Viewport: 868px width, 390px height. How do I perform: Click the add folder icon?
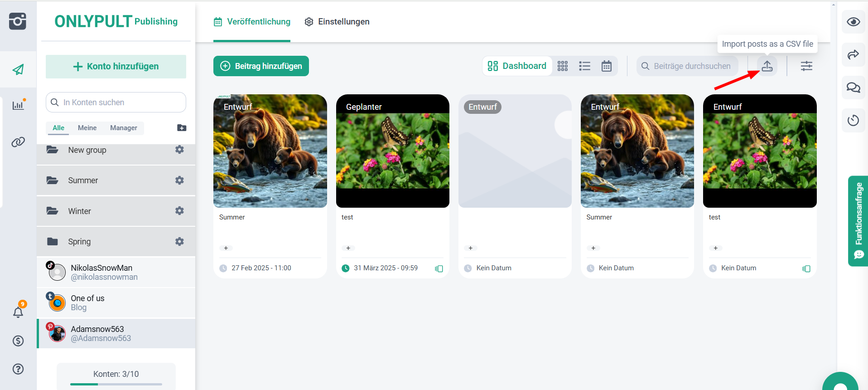click(x=182, y=128)
